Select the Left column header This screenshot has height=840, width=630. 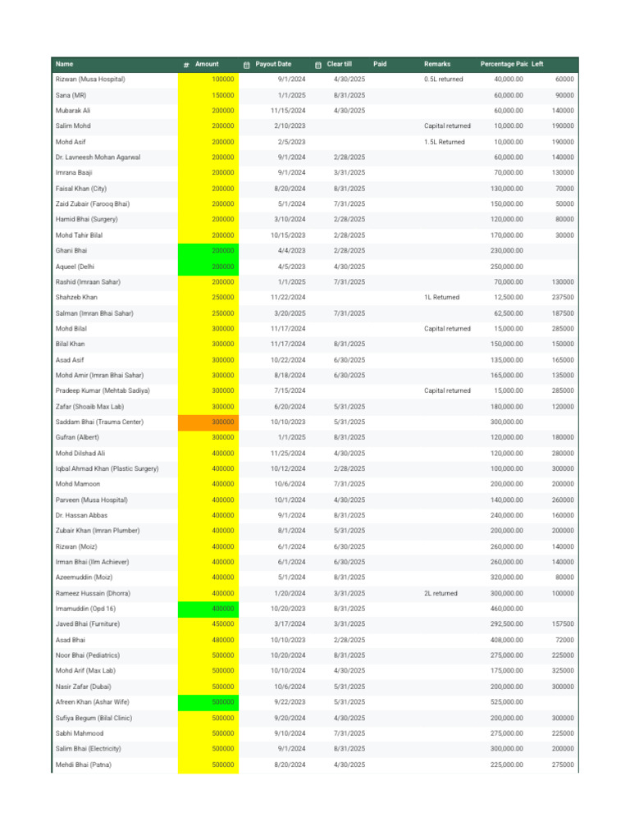[537, 64]
